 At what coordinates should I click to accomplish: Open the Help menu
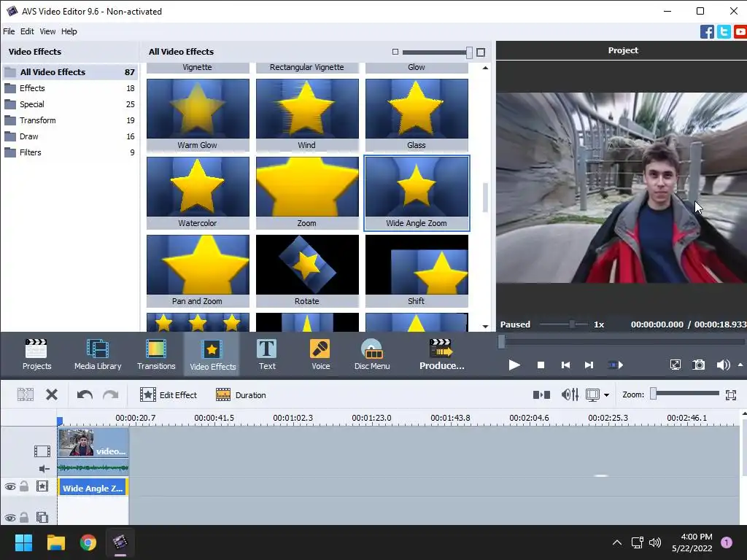pyautogui.click(x=69, y=31)
